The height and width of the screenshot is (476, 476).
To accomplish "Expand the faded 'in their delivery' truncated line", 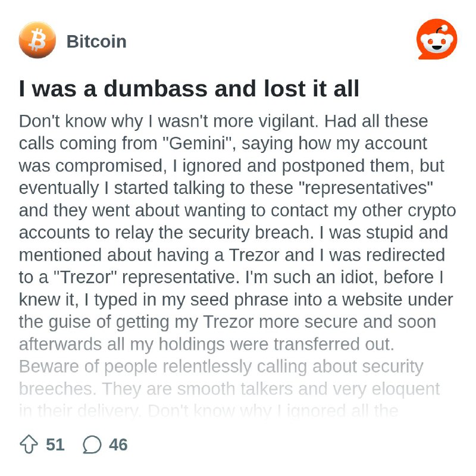I will click(x=209, y=411).
